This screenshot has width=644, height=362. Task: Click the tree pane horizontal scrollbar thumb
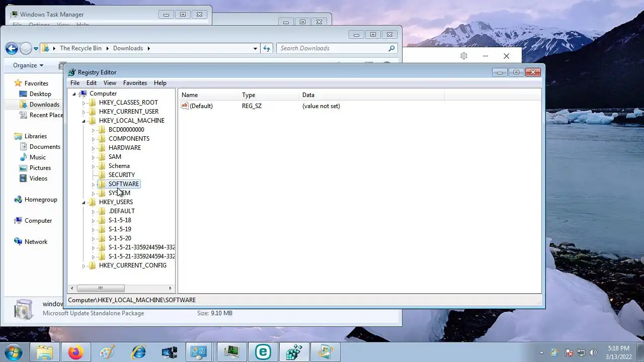101,288
